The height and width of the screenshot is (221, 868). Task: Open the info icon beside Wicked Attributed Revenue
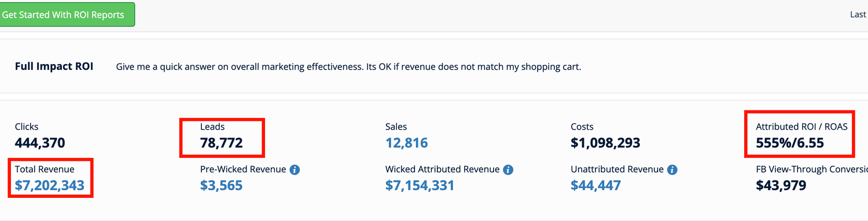click(x=508, y=170)
